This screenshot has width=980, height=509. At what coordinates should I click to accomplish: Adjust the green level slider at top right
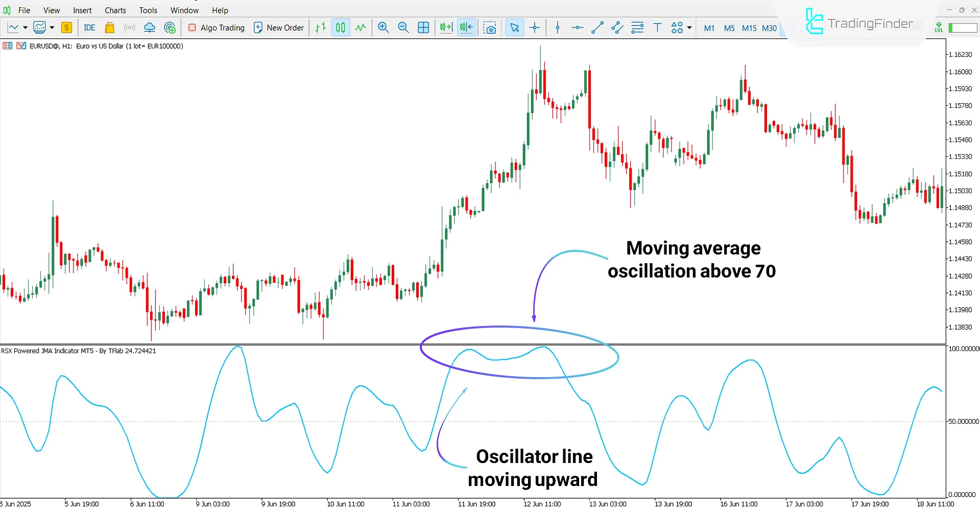pos(963,28)
